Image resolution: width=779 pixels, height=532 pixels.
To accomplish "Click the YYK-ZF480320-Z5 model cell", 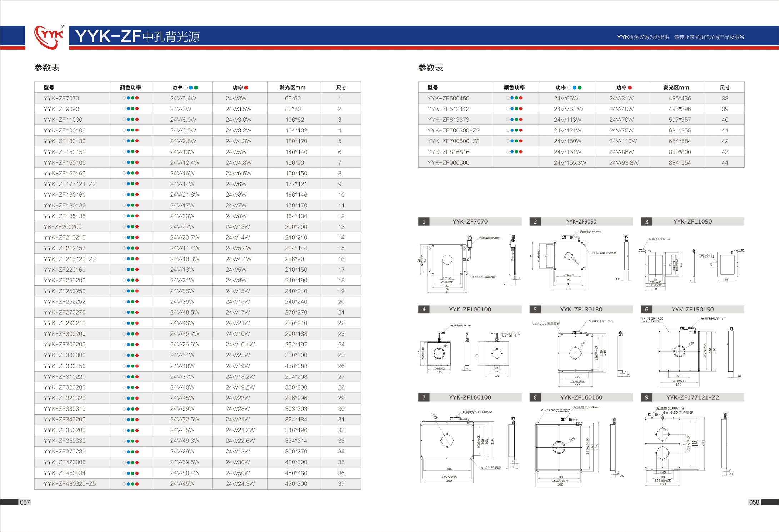I will click(70, 483).
